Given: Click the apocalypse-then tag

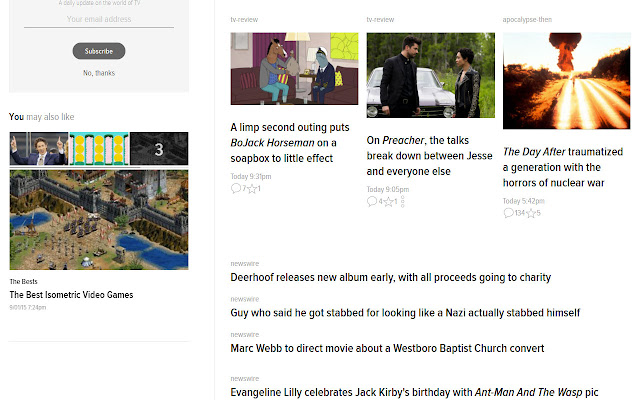Looking at the screenshot, I should (x=527, y=20).
